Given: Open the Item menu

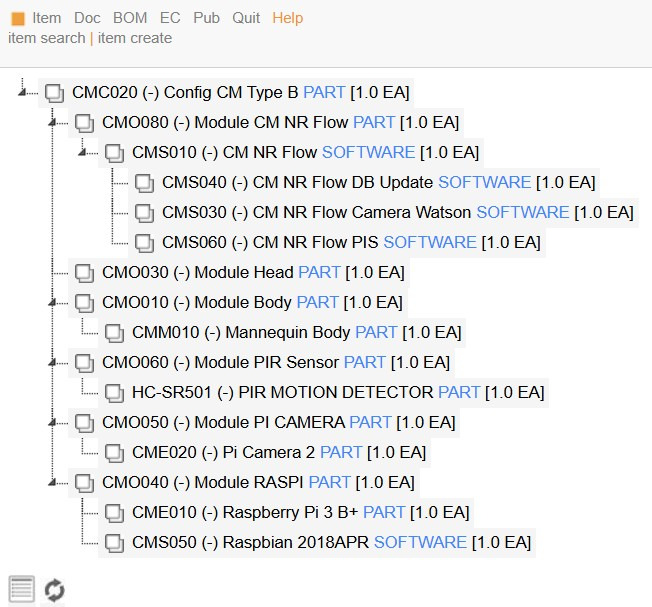Looking at the screenshot, I should 47,18.
